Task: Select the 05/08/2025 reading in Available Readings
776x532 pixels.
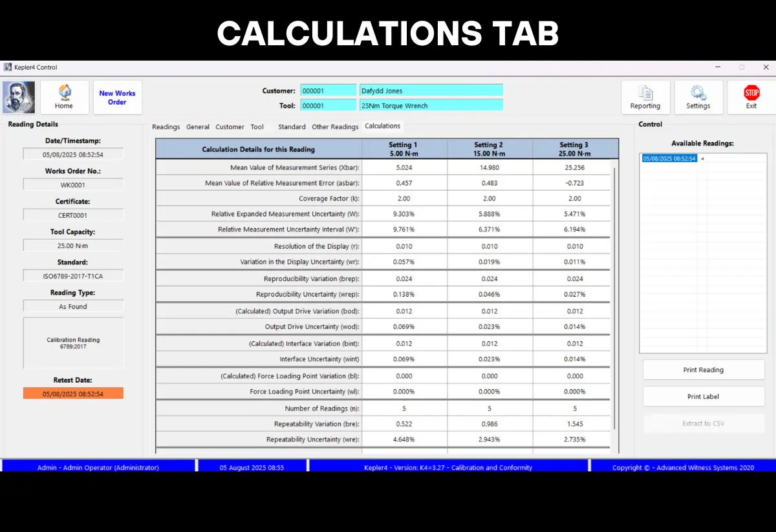Action: coord(668,157)
